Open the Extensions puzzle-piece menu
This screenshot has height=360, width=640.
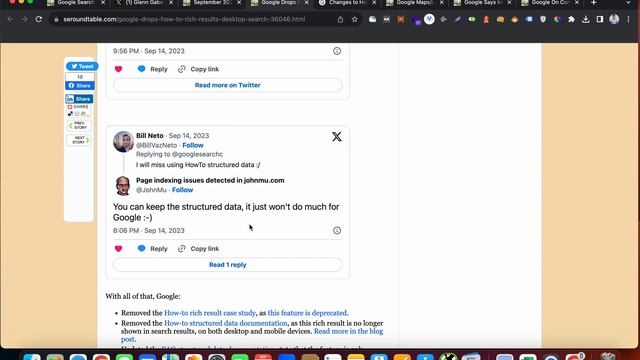pos(571,19)
